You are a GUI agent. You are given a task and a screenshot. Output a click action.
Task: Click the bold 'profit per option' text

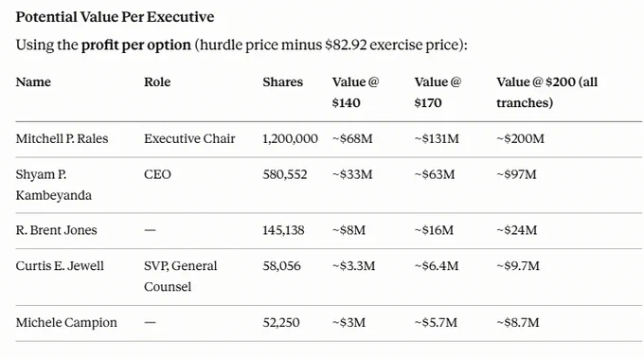(x=136, y=45)
